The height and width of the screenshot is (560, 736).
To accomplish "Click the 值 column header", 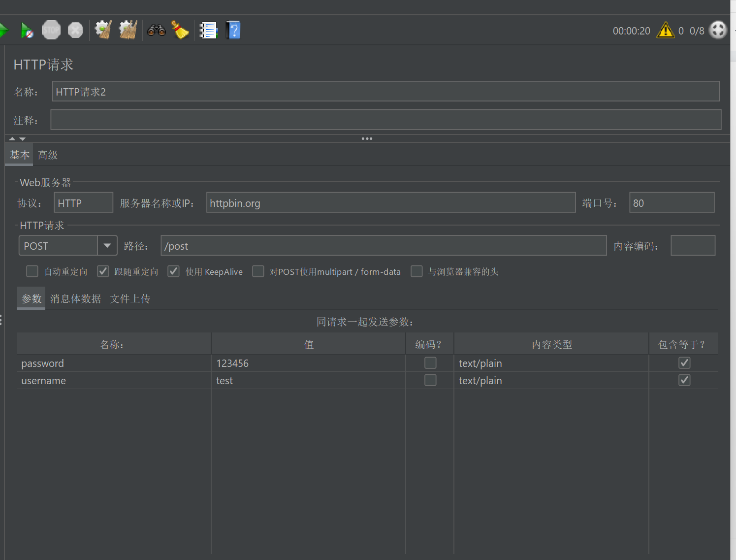I will tap(309, 344).
